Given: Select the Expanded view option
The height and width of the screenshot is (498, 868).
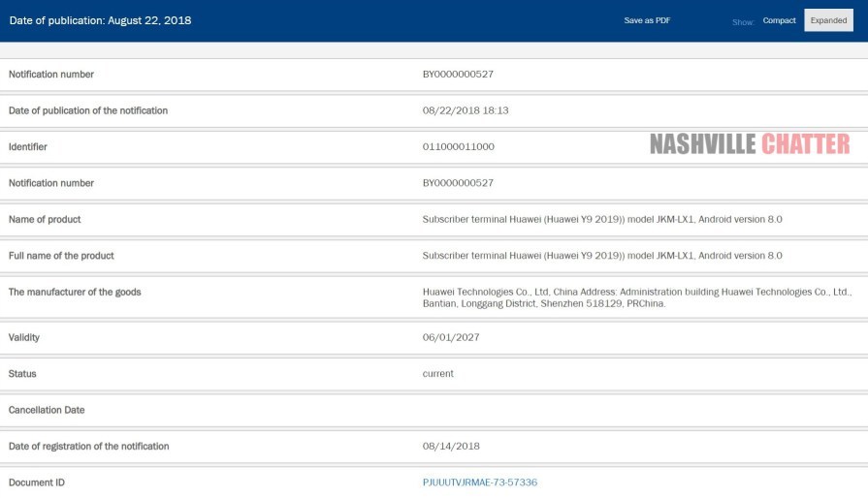Looking at the screenshot, I should click(x=828, y=20).
